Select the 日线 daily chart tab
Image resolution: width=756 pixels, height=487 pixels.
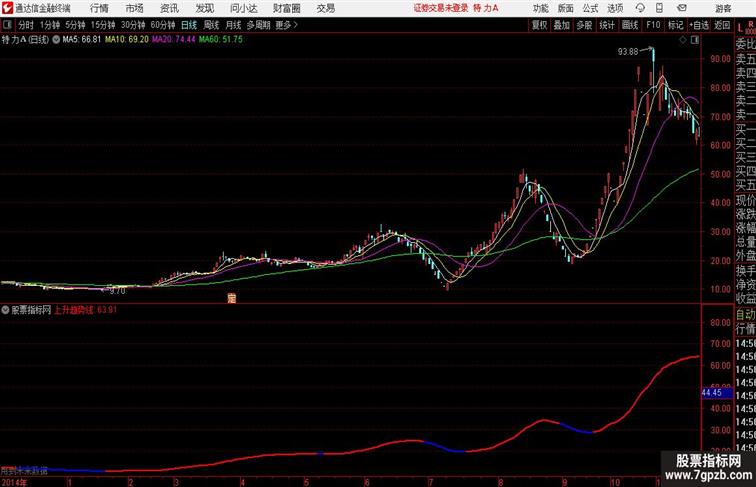tap(189, 25)
